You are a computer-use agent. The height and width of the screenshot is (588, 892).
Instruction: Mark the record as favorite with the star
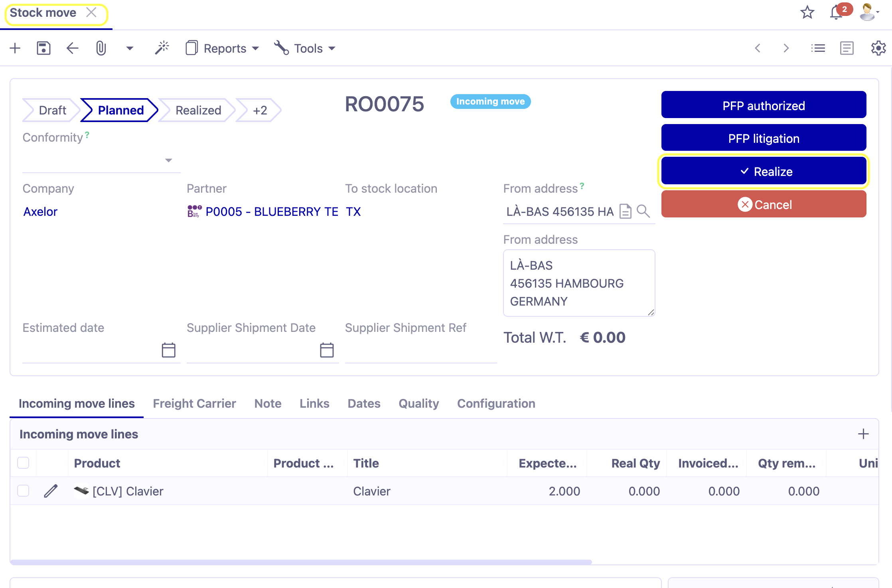pyautogui.click(x=807, y=12)
